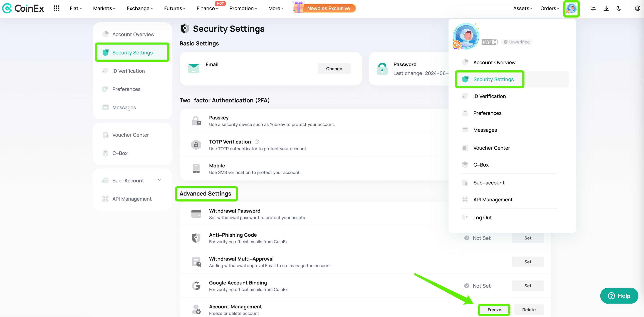Open the download app icon
Screen dimensions: 644x317
click(x=606, y=8)
